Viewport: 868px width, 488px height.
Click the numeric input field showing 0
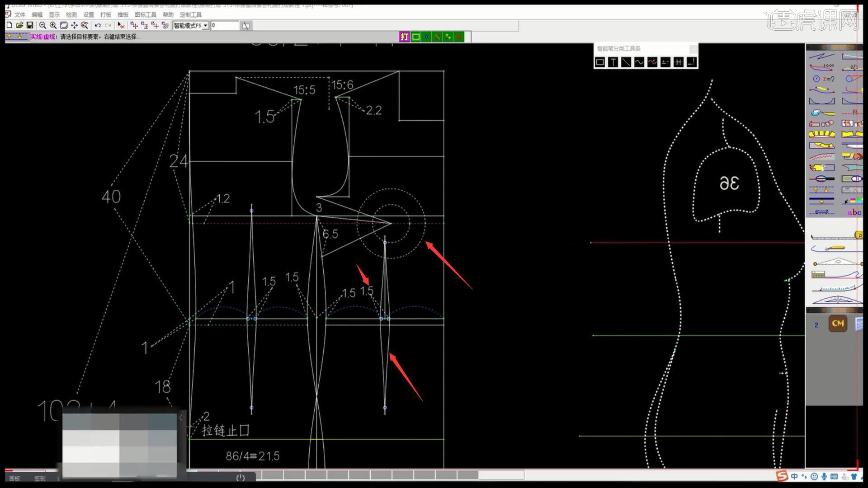pyautogui.click(x=225, y=26)
